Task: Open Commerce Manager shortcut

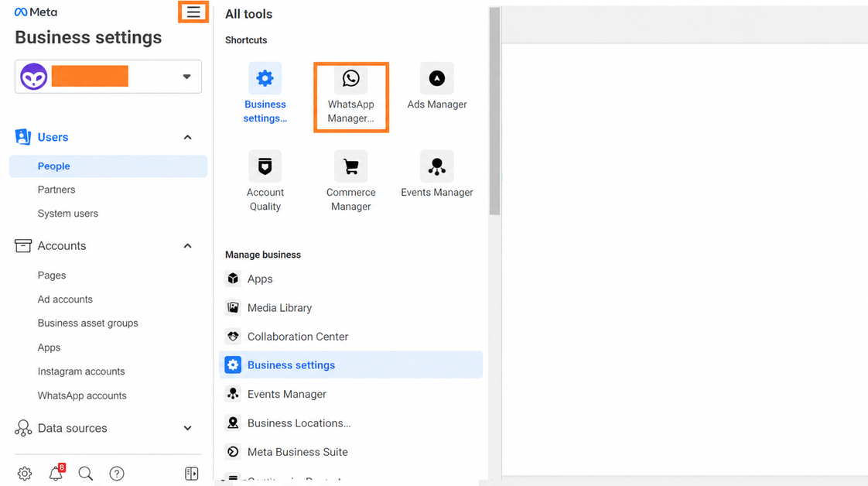Action: pos(351,181)
